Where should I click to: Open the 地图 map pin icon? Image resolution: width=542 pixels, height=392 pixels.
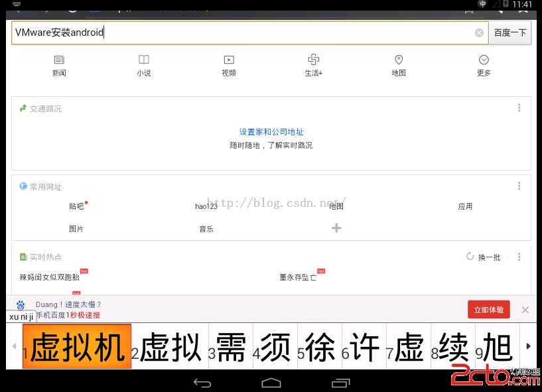[399, 66]
